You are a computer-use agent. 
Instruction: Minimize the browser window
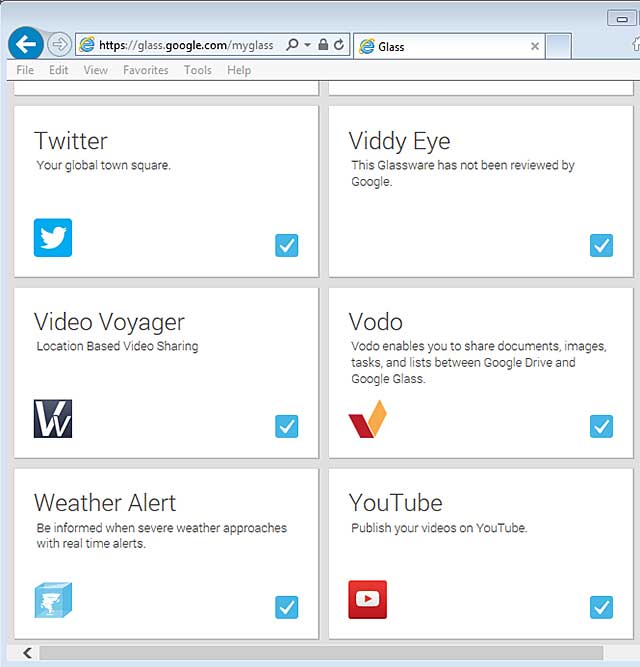pos(622,19)
